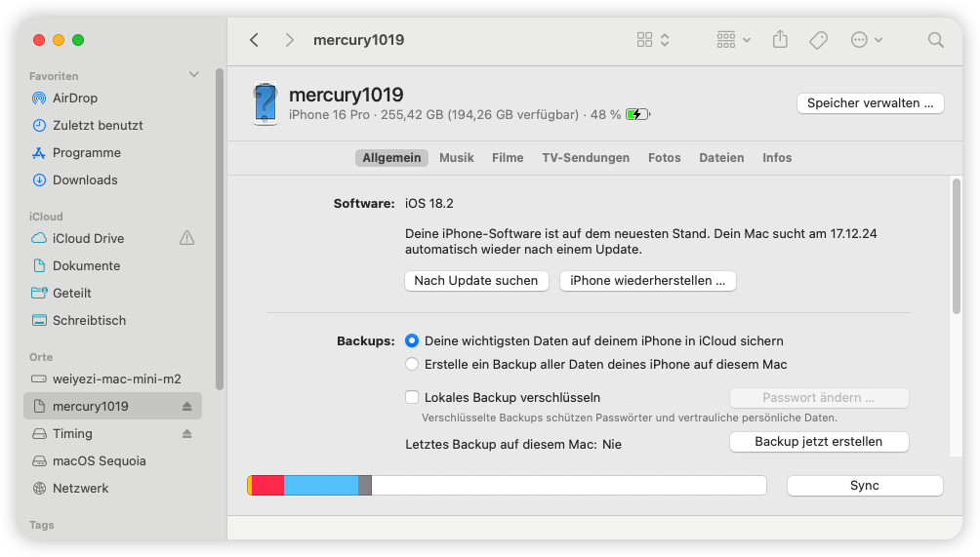The height and width of the screenshot is (557, 980).
Task: Click blue segment of storage bar
Action: click(x=321, y=486)
